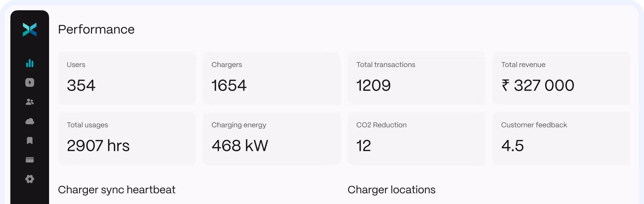Select the Total revenue card showing ₹ 327 000
Screen dimensions: 644x204
(561, 78)
